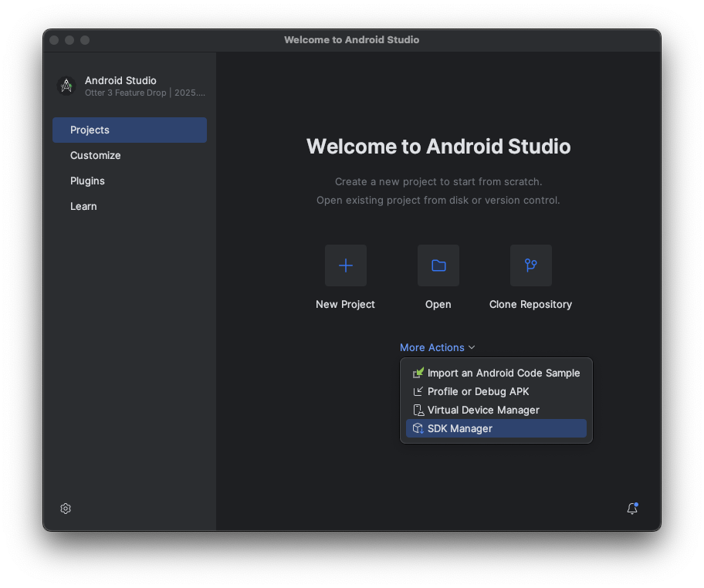Select Import an Android Code Sample

(x=504, y=373)
